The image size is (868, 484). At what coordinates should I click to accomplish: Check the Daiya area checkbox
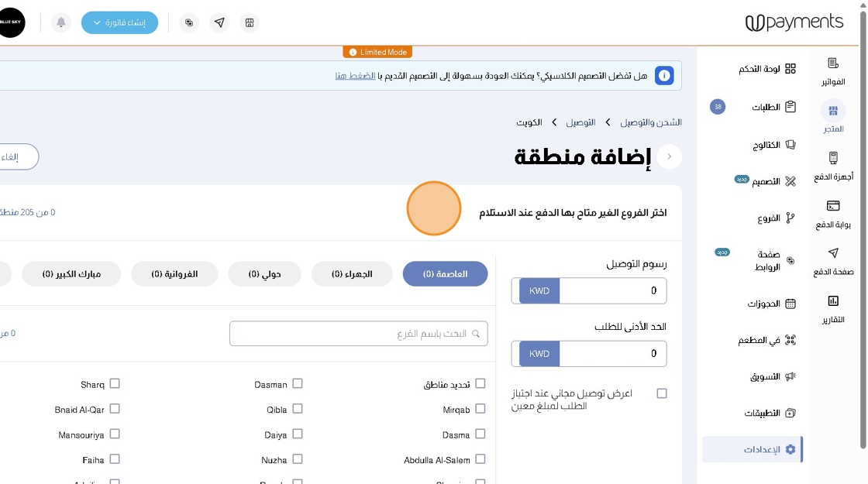298,434
